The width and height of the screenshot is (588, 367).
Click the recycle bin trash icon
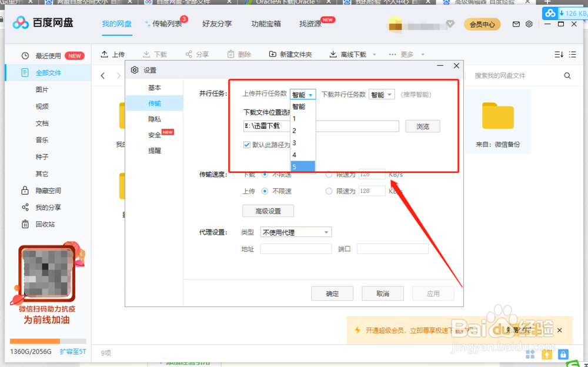click(25, 224)
